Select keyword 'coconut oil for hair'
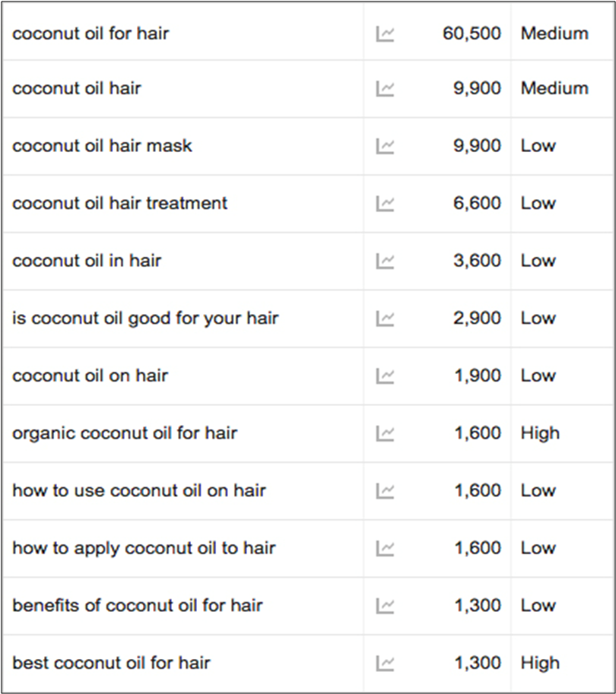 tap(90, 33)
